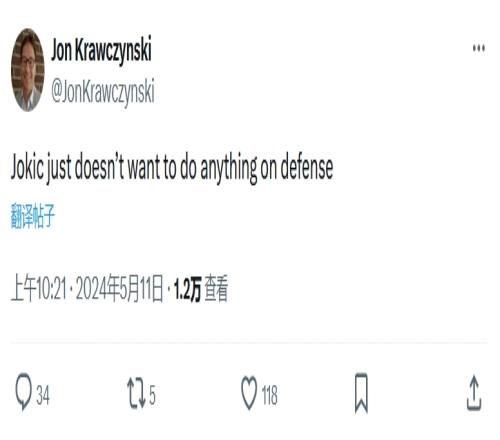View the 1.2万 查看 view count
This screenshot has height=440, width=500.
[201, 289]
